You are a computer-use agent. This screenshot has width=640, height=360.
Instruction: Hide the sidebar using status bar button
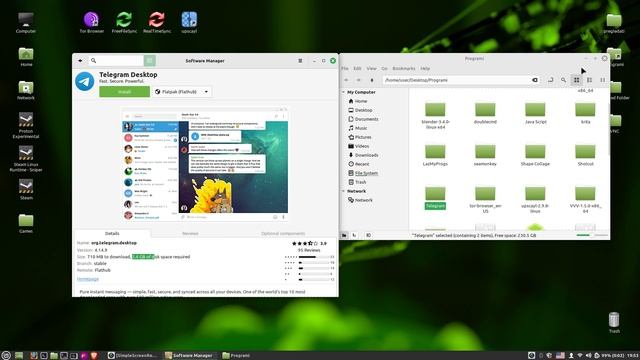368,236
